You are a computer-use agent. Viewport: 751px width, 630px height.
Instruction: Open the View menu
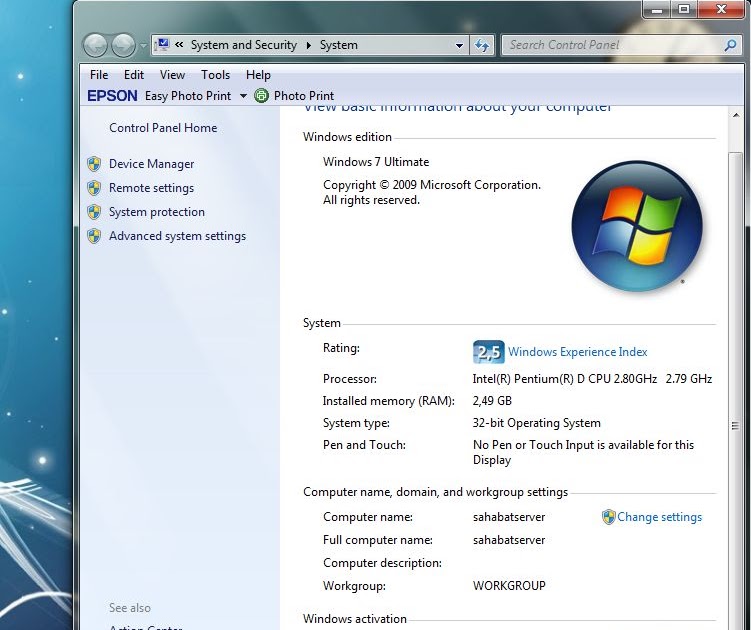172,75
